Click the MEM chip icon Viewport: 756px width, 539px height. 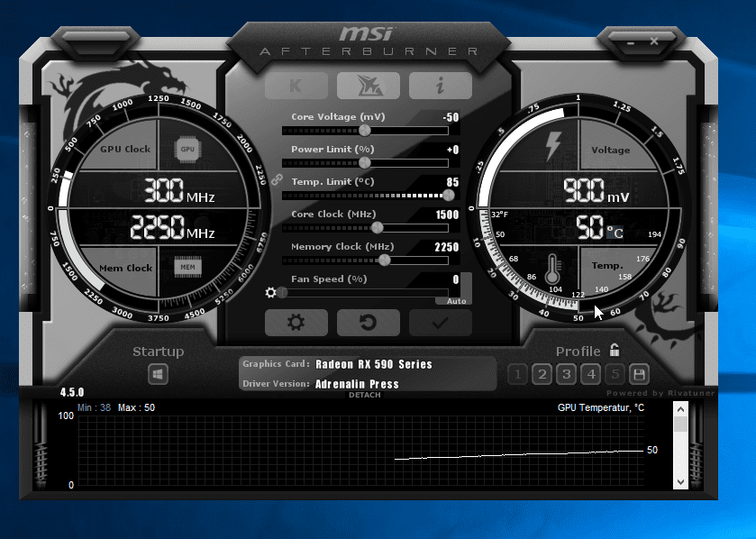tap(187, 267)
